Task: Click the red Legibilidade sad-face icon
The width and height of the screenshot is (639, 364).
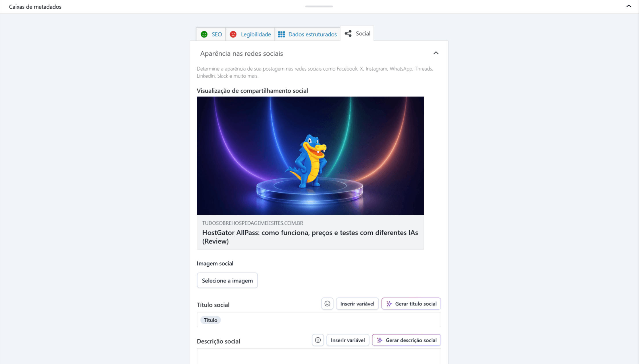Action: coord(233,34)
